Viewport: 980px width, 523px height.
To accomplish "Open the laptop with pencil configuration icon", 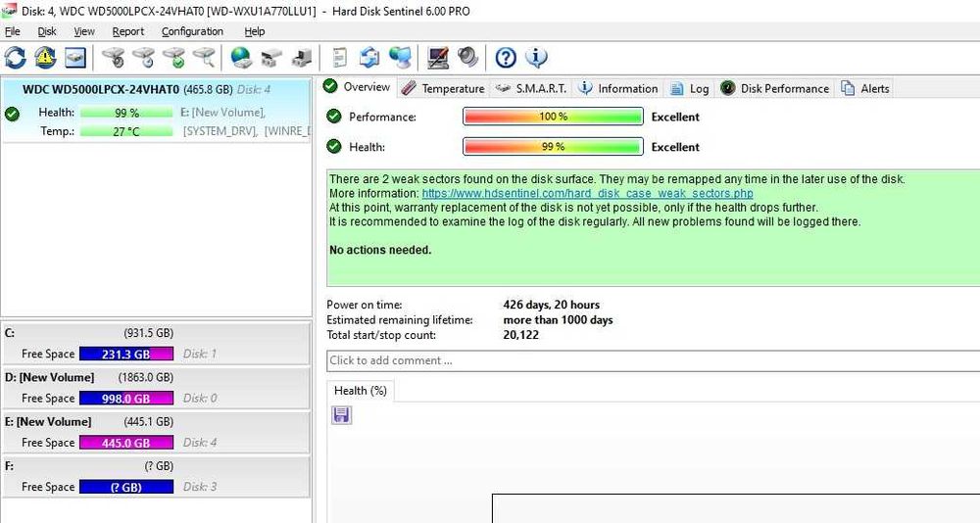I will coord(437,58).
